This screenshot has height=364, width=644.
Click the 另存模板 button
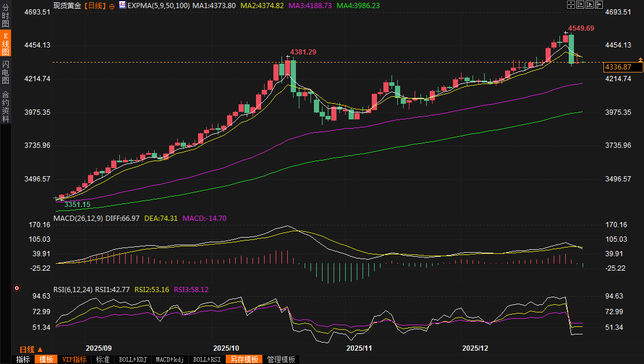tap(244, 359)
